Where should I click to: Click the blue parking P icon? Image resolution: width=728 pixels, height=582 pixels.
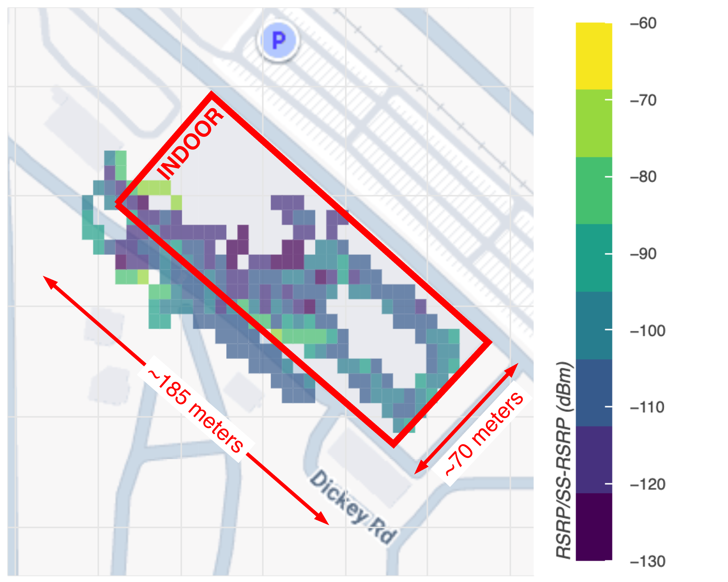point(278,40)
